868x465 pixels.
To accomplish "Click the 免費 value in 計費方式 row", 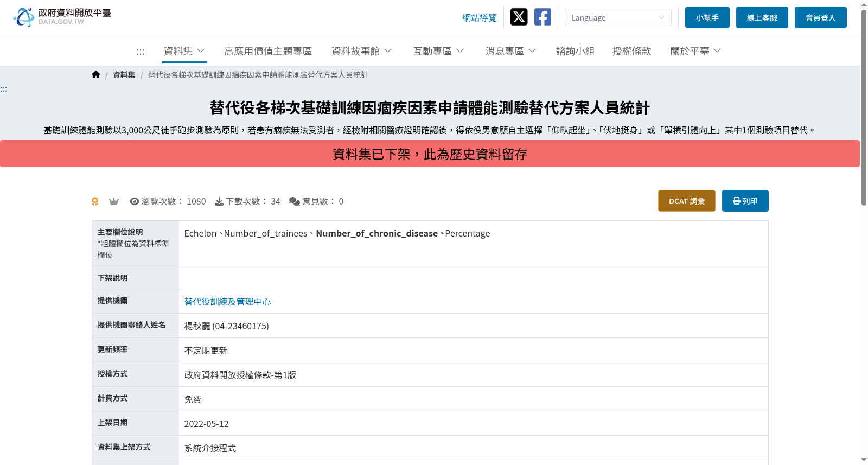I will (x=193, y=399).
